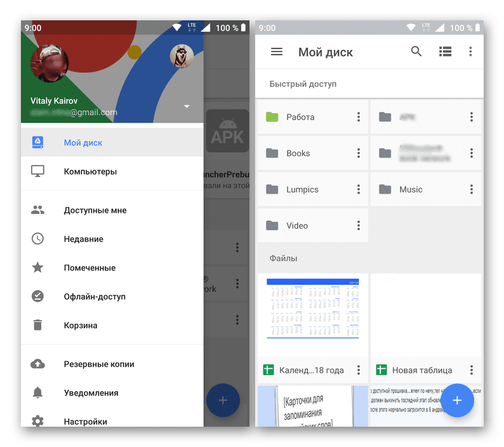
Task: Select Мой диск in the drawer
Action: click(112, 142)
